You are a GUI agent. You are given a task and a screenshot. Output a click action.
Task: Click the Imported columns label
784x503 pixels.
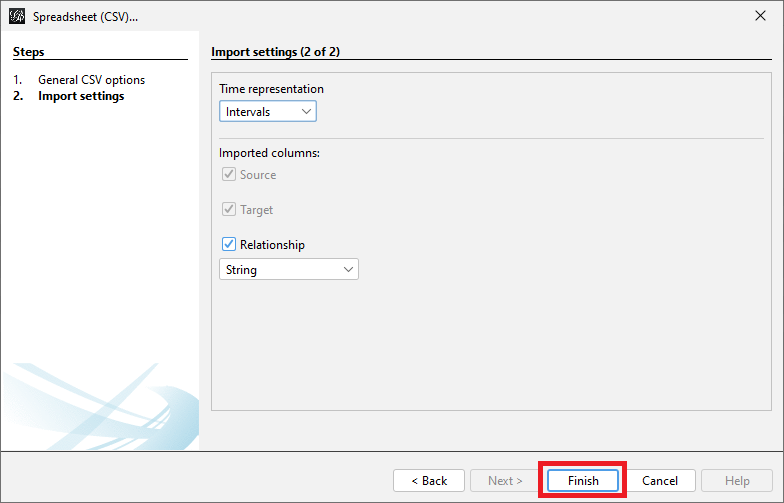tap(269, 153)
